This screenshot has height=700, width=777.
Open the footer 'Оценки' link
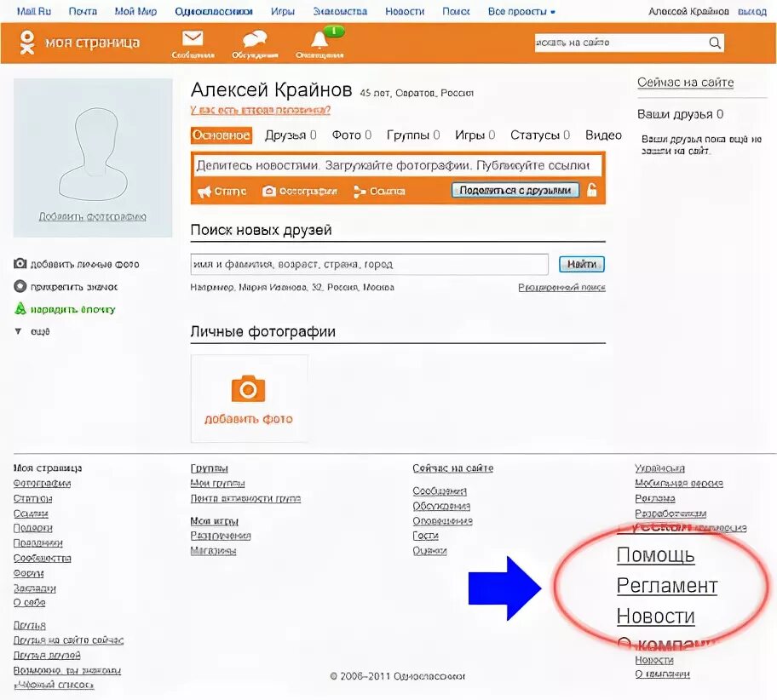pyautogui.click(x=429, y=550)
